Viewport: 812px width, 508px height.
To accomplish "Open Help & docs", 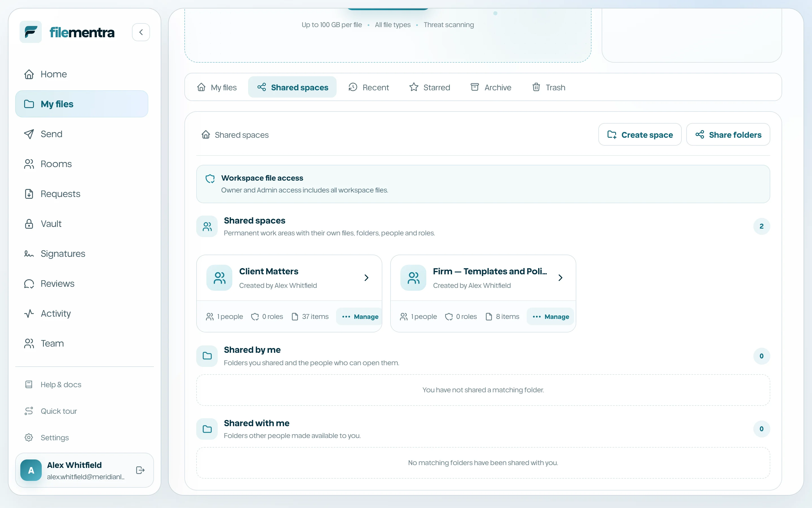I will [81, 384].
